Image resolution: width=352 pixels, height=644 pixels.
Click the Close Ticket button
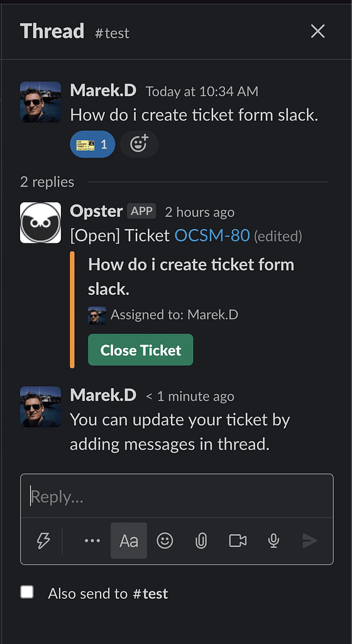(140, 350)
